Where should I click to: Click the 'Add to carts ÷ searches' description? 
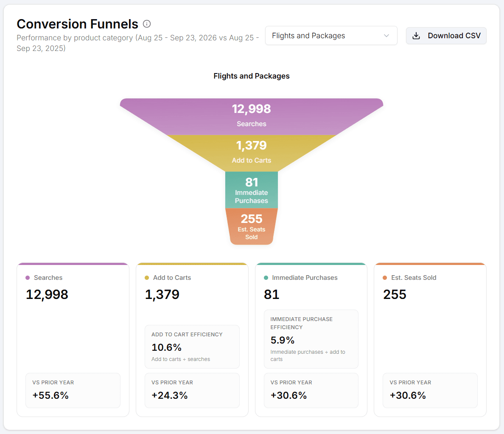tap(181, 359)
